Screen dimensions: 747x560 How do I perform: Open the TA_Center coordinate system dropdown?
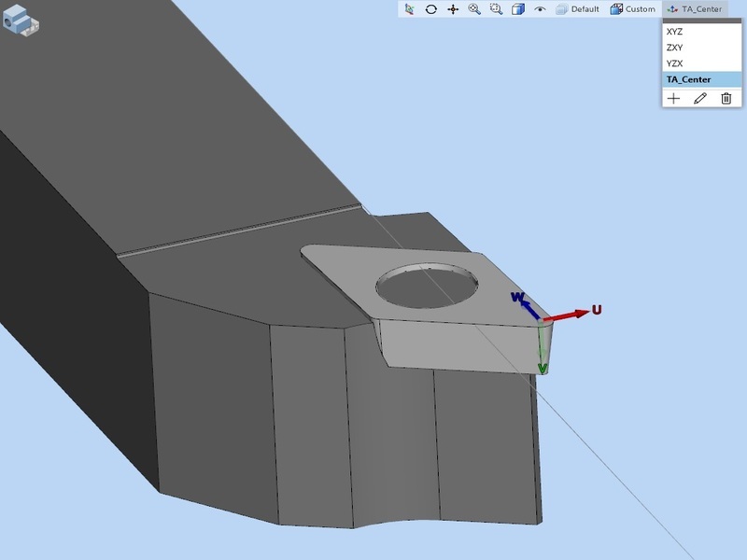[695, 9]
